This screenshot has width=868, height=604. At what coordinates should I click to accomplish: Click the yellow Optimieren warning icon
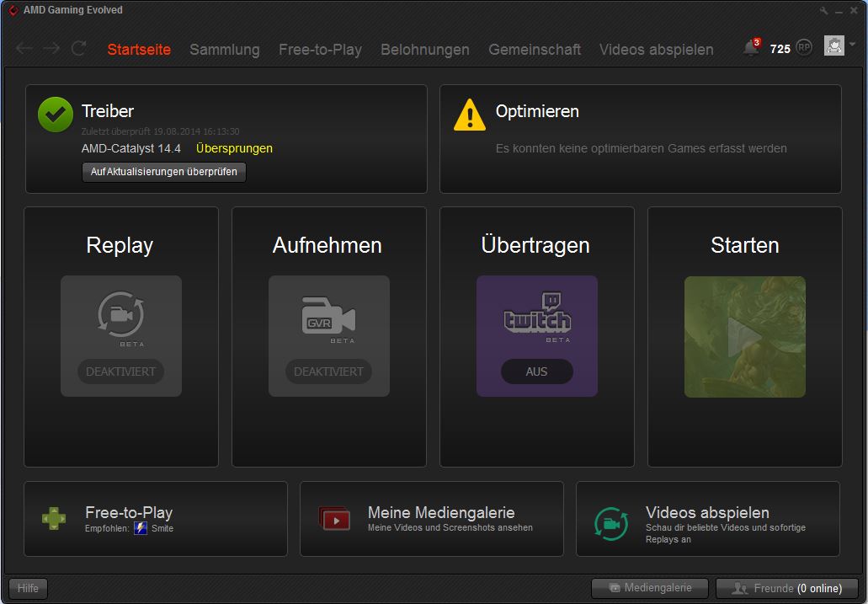coord(470,115)
